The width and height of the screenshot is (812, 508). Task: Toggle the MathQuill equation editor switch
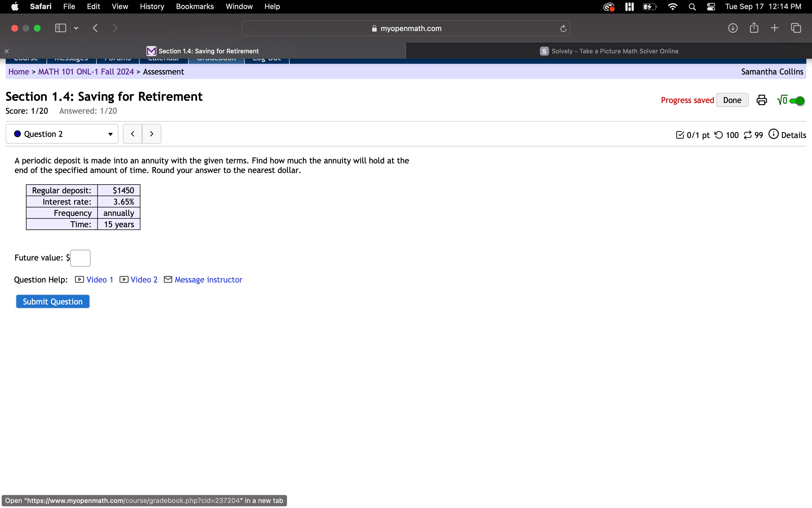[x=797, y=100]
